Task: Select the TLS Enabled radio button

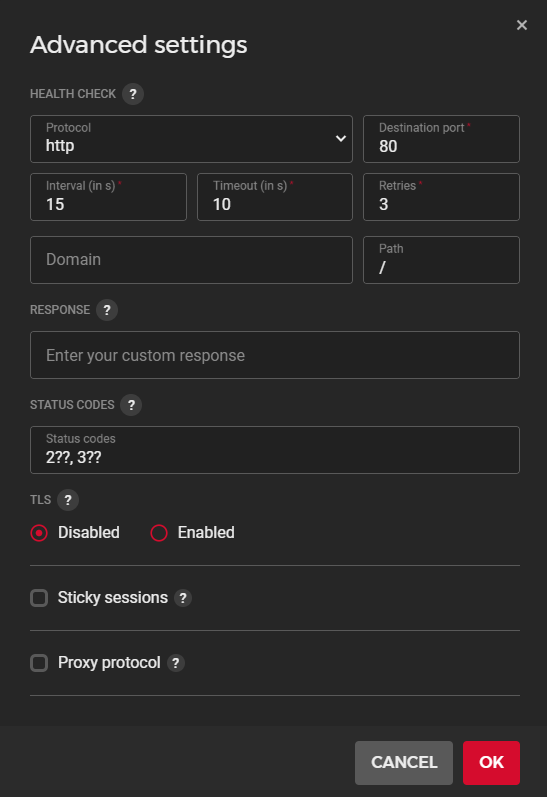Action: pyautogui.click(x=159, y=533)
